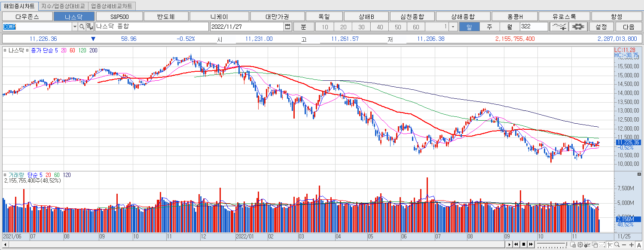Click the 설정 settings button
Viewport: 644px width, 250px height.
(x=601, y=27)
